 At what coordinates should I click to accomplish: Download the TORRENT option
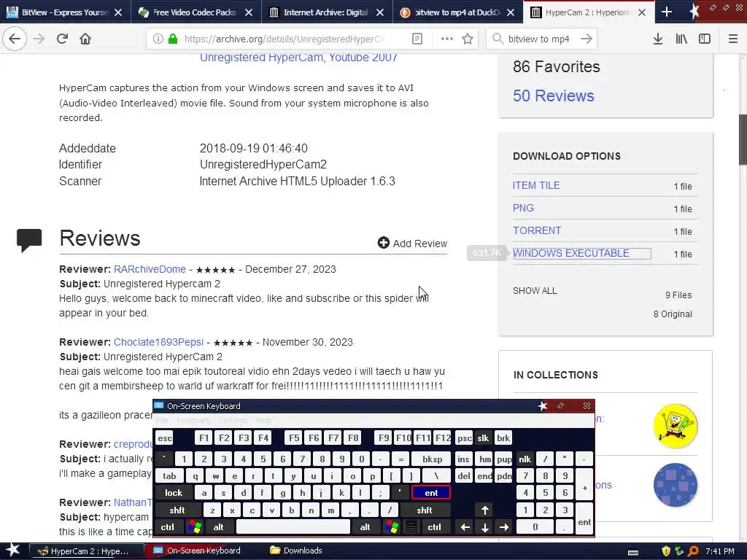pyautogui.click(x=537, y=230)
